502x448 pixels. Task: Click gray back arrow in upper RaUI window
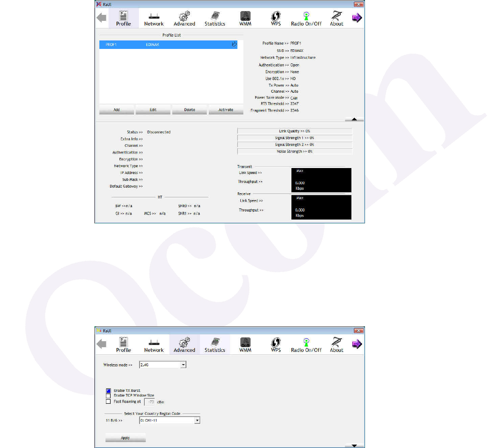coord(102,17)
